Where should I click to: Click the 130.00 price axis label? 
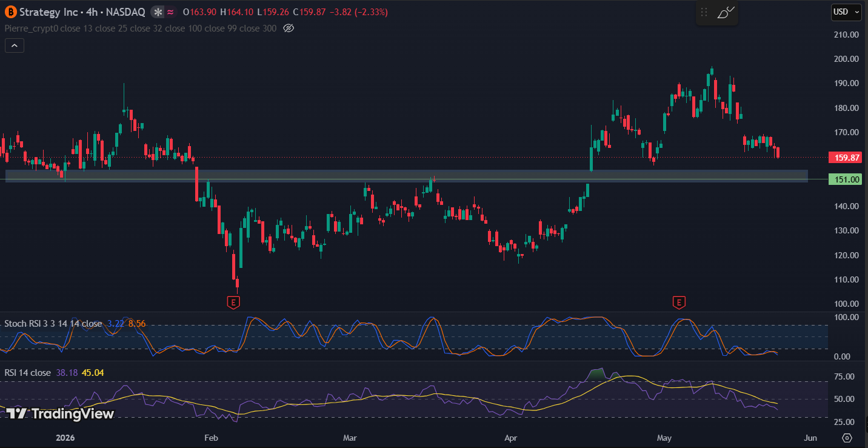[846, 230]
